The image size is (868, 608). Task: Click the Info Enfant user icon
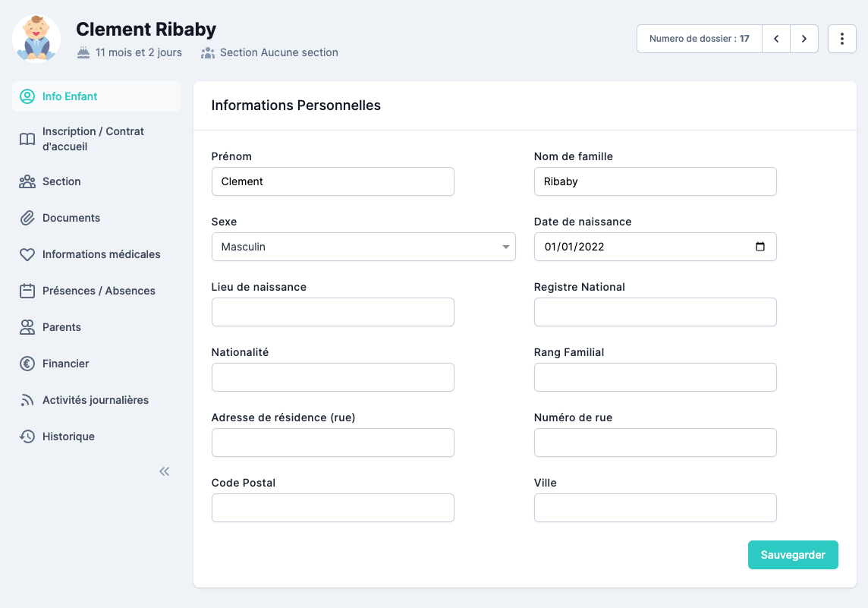[27, 96]
